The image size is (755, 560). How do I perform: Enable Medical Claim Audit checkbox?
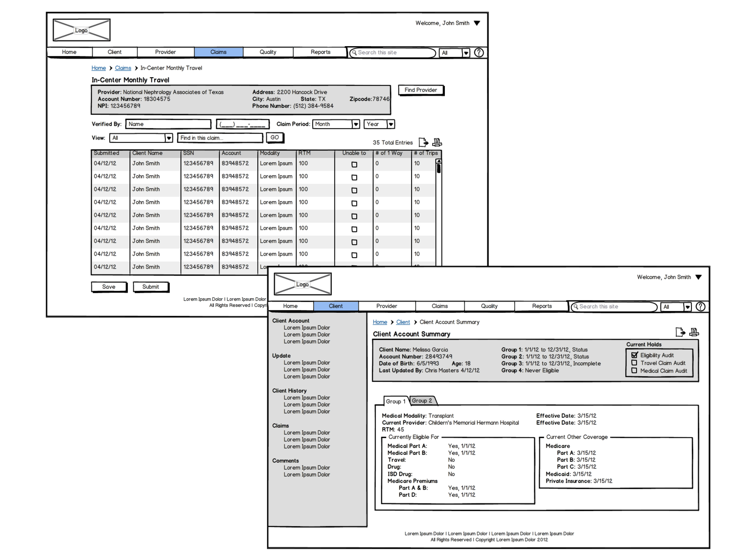tap(634, 370)
